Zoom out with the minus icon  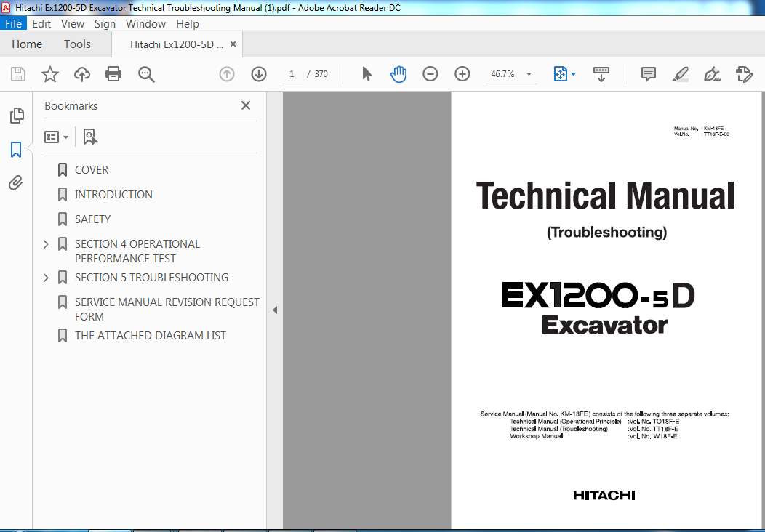[430, 74]
